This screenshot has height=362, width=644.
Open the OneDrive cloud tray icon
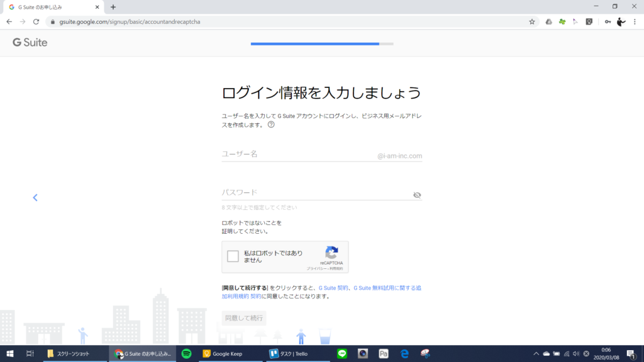click(x=547, y=353)
